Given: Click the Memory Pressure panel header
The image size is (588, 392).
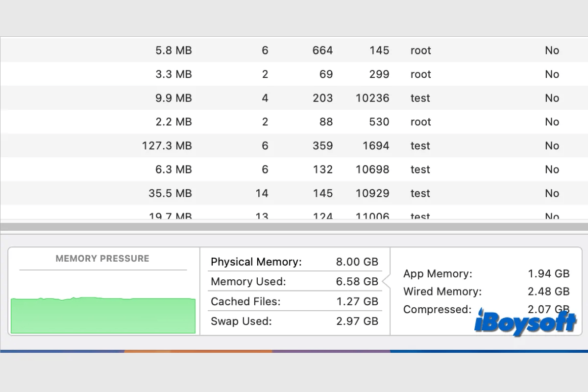Looking at the screenshot, I should (103, 259).
